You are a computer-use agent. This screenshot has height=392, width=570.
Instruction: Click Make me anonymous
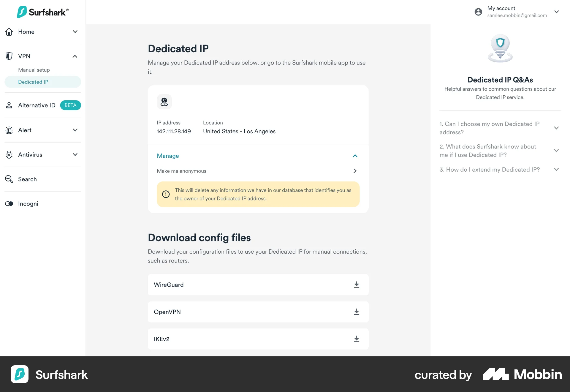[181, 171]
